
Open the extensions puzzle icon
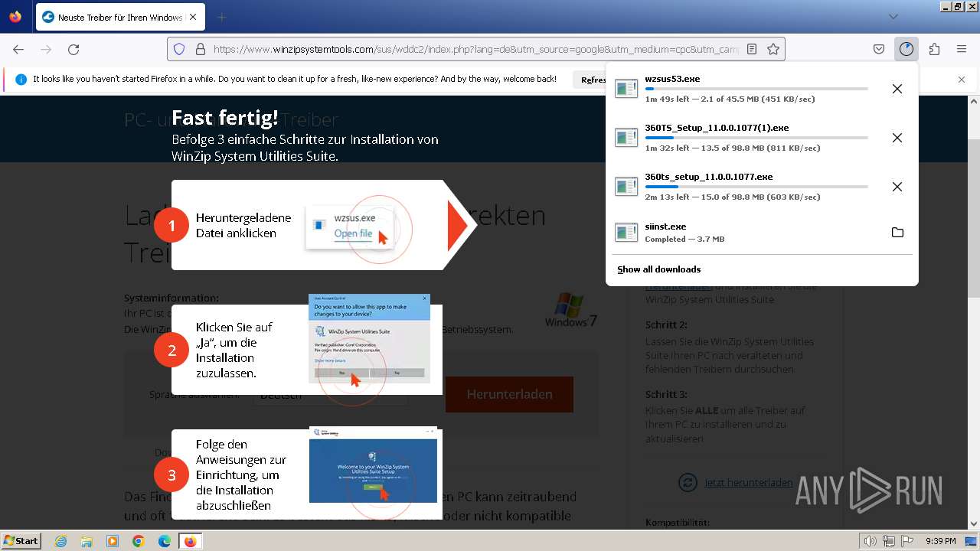(934, 49)
